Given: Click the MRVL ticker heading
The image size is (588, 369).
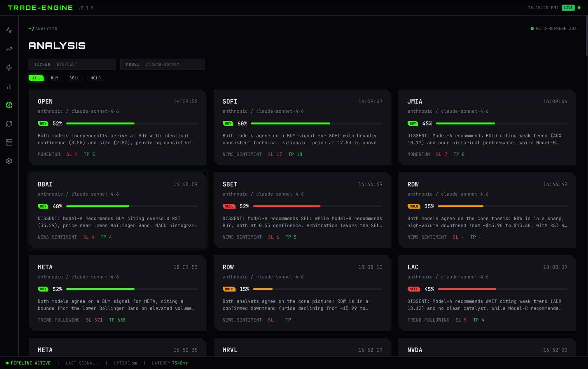Looking at the screenshot, I should click(x=230, y=350).
